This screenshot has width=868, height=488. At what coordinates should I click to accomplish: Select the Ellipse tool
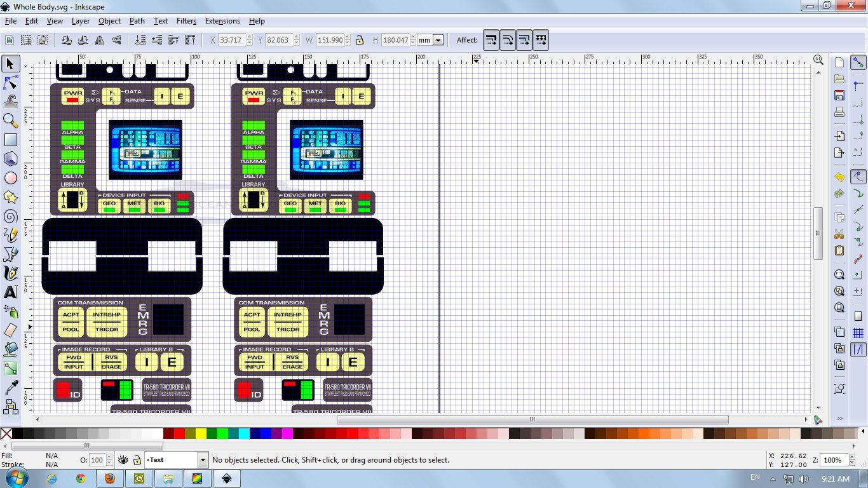point(11,178)
